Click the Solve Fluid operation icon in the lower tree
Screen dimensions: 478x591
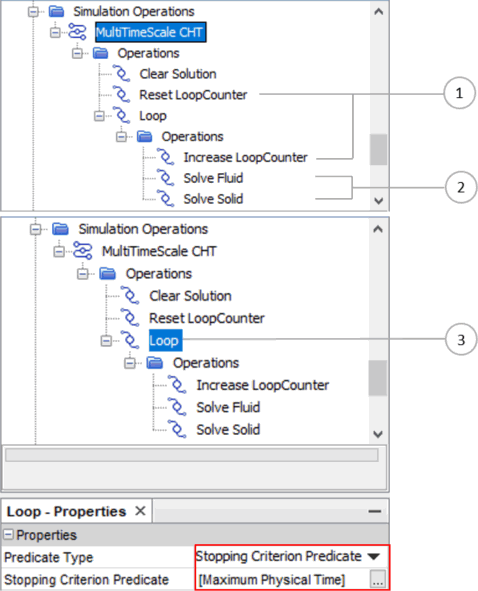pos(177,407)
